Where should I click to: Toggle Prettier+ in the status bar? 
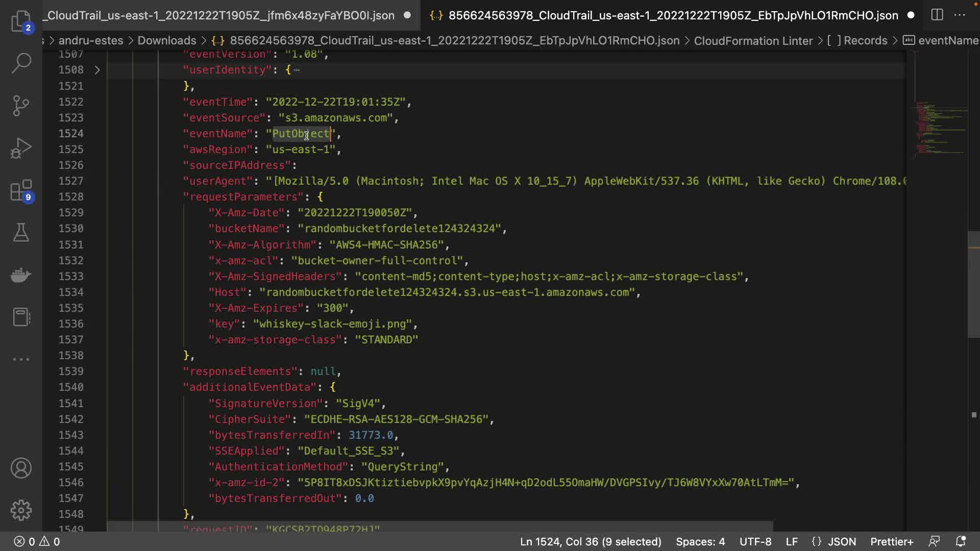click(891, 541)
